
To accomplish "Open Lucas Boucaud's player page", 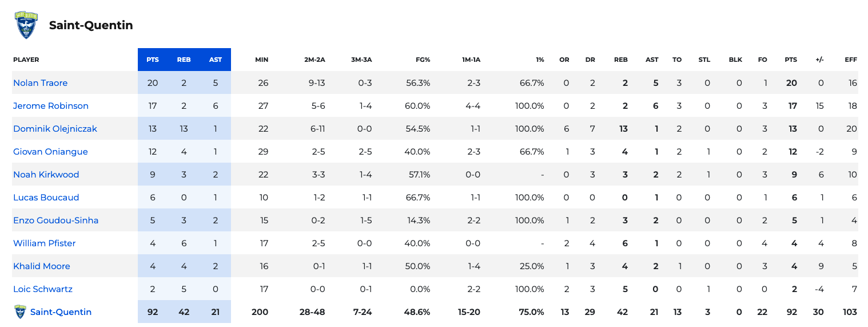I will pyautogui.click(x=46, y=198).
